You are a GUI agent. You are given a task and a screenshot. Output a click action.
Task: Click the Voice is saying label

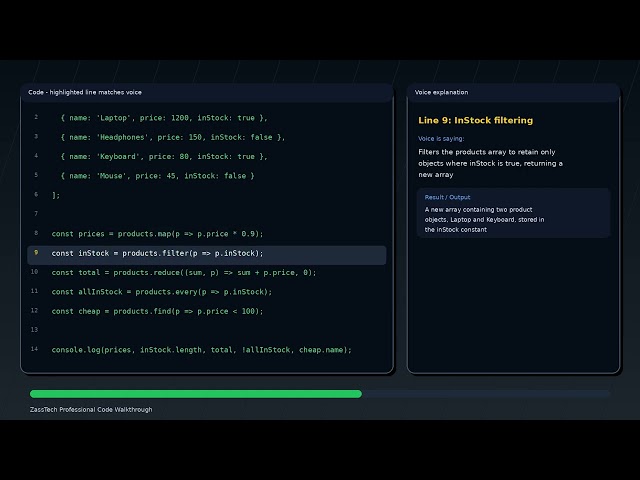click(x=441, y=139)
